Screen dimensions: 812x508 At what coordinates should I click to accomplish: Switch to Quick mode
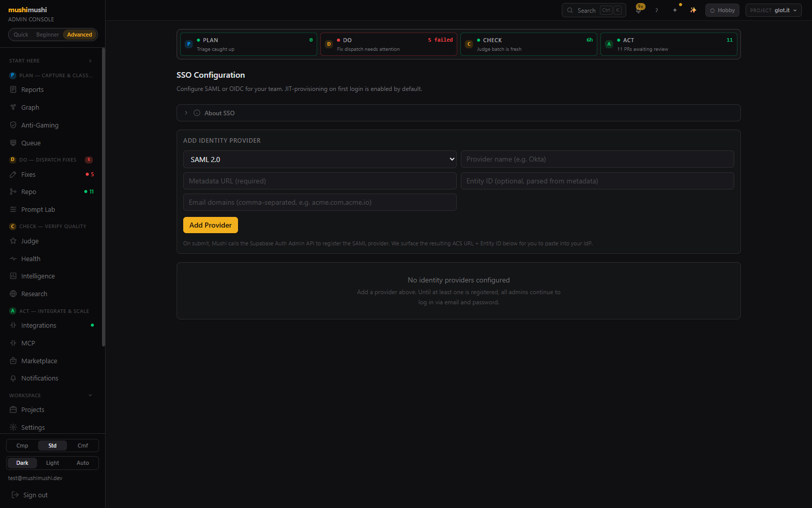coord(21,35)
